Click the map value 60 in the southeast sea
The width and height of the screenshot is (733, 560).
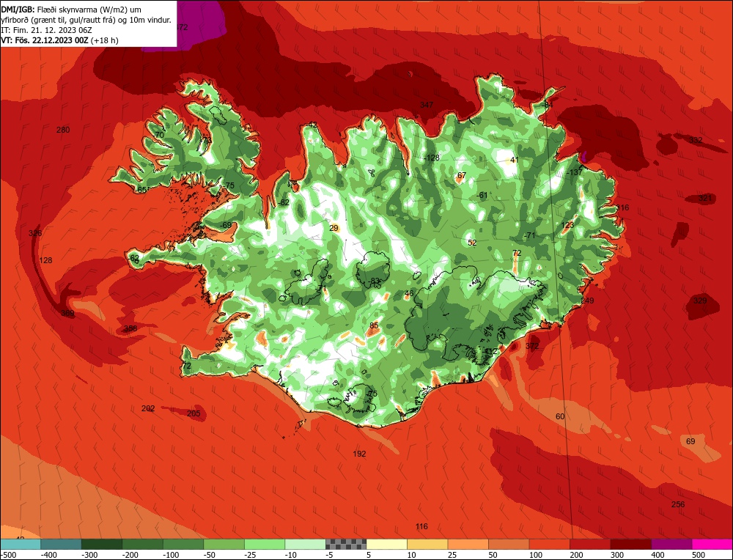pyautogui.click(x=560, y=416)
